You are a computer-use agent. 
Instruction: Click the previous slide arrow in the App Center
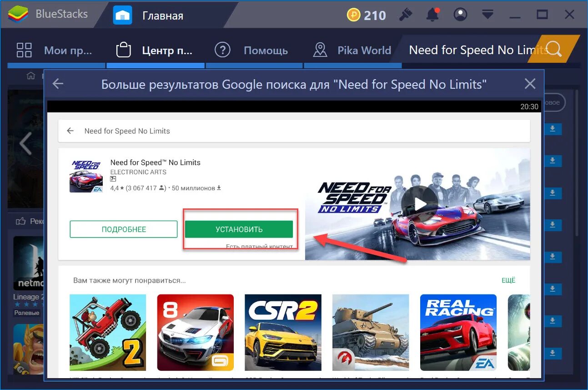pyautogui.click(x=26, y=143)
